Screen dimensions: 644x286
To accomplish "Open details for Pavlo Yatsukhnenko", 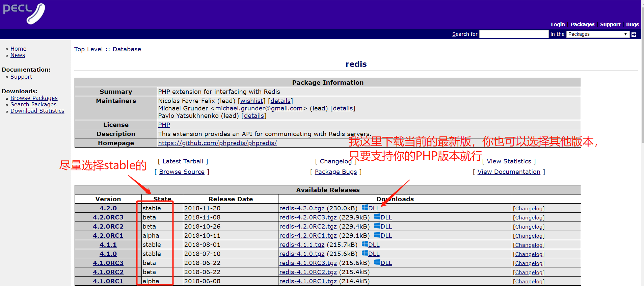I will [254, 116].
